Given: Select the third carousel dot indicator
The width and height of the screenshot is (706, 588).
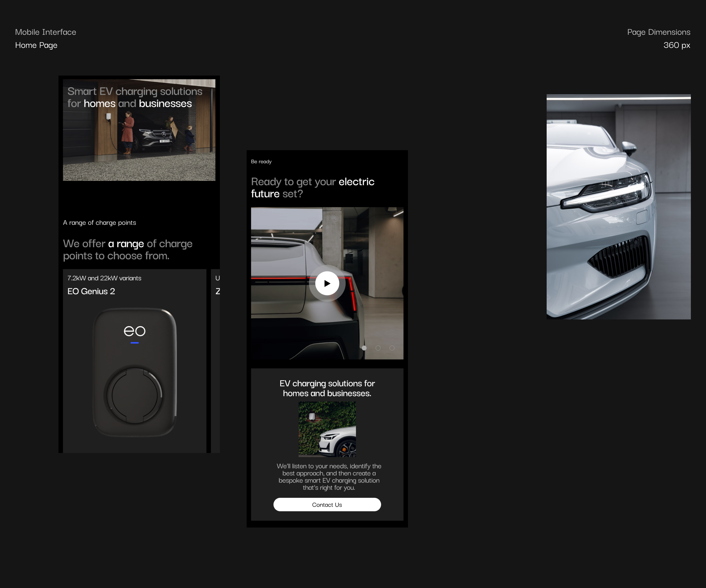Looking at the screenshot, I should [392, 348].
